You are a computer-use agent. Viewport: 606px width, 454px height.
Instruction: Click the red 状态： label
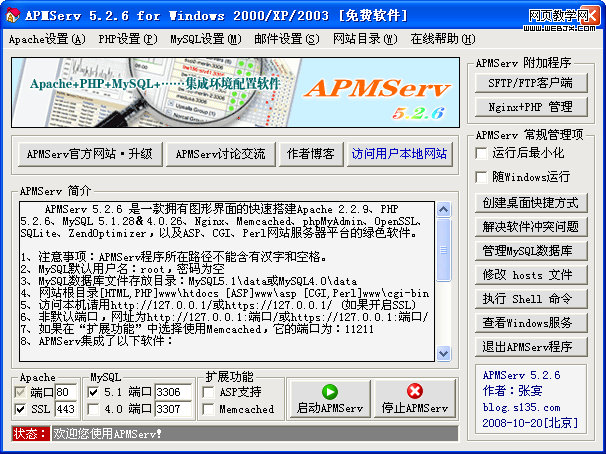(31, 434)
